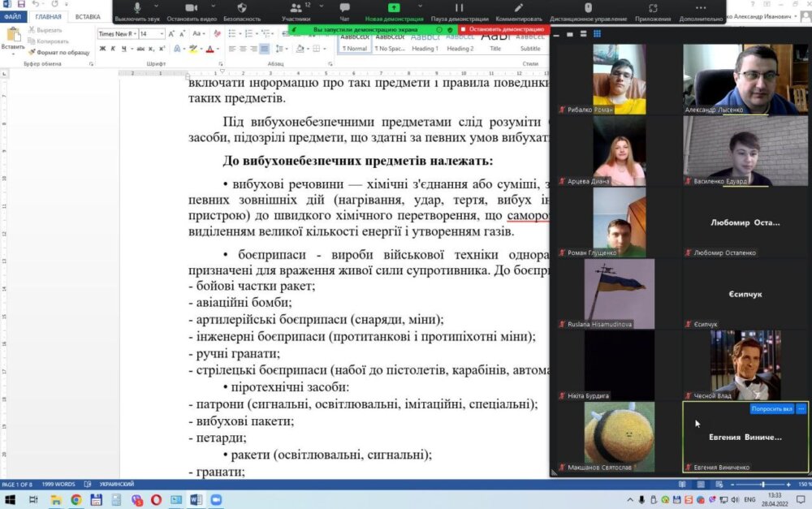Apply the Normal style

click(355, 42)
